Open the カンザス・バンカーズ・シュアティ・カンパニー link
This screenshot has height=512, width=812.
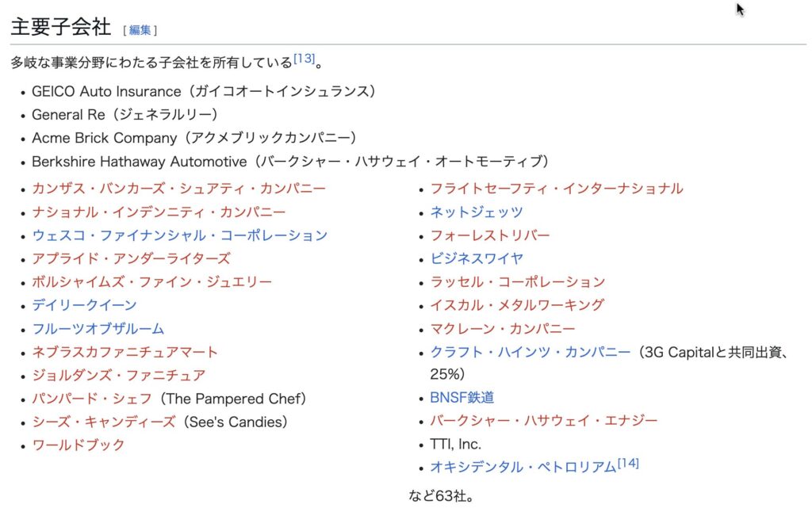point(178,189)
